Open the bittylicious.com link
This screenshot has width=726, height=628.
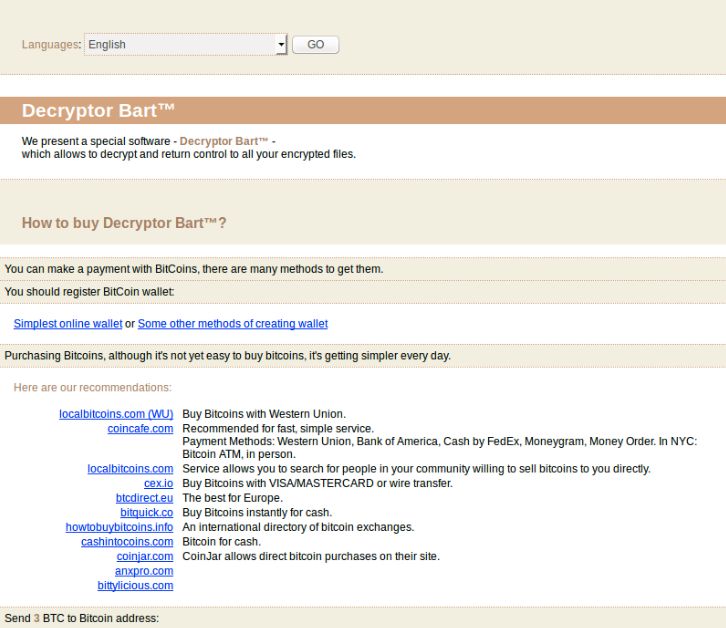tap(135, 585)
